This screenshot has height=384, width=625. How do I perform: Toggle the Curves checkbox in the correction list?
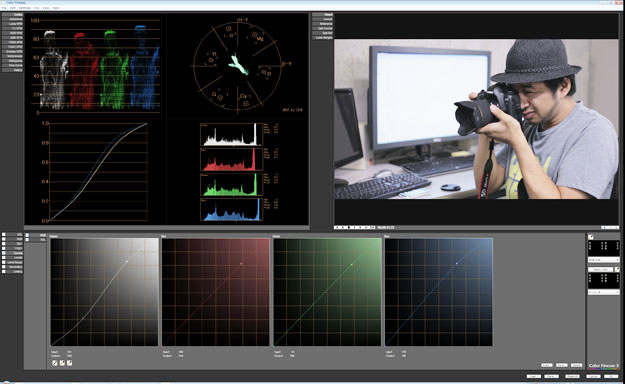point(4,253)
